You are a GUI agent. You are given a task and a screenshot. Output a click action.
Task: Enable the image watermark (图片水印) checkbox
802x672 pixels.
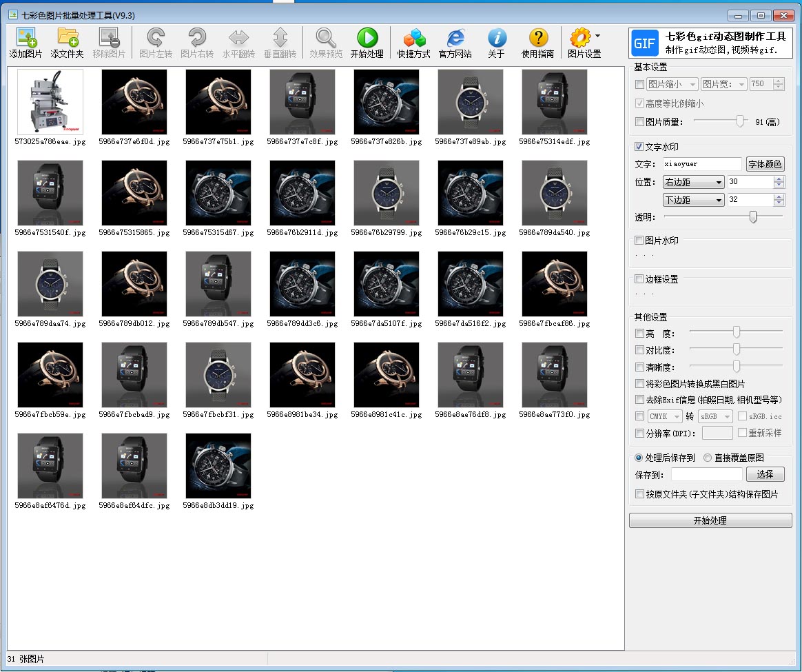(639, 241)
